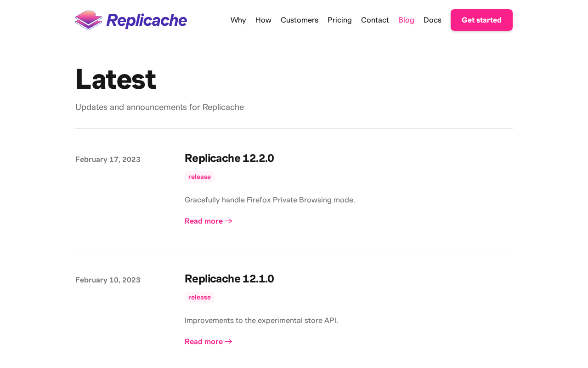Click the release tag under 12.1.0
The height and width of the screenshot is (368, 588).
point(199,298)
